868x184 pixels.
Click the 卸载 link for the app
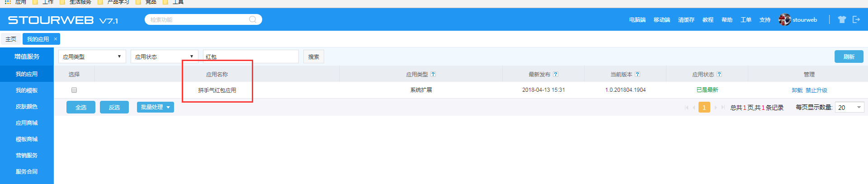pos(797,90)
